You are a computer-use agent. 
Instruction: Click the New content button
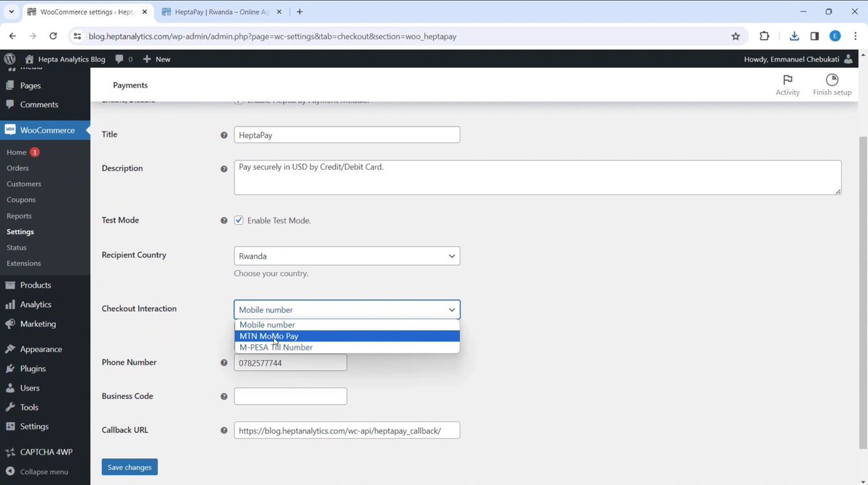[156, 59]
